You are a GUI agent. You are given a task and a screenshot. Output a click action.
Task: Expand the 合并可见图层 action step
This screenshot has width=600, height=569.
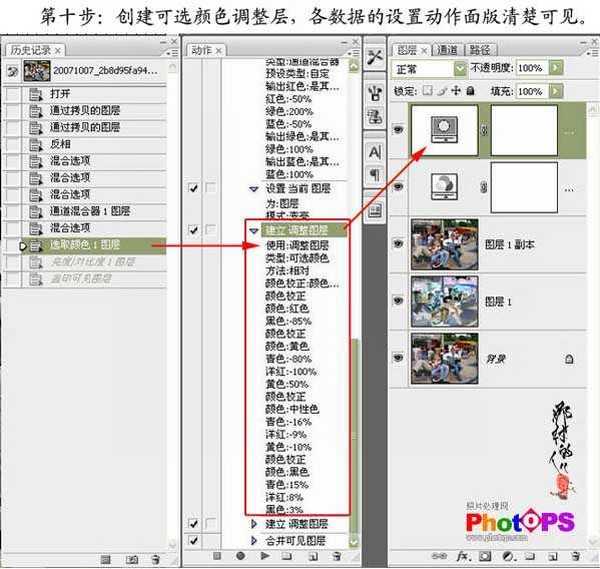253,540
